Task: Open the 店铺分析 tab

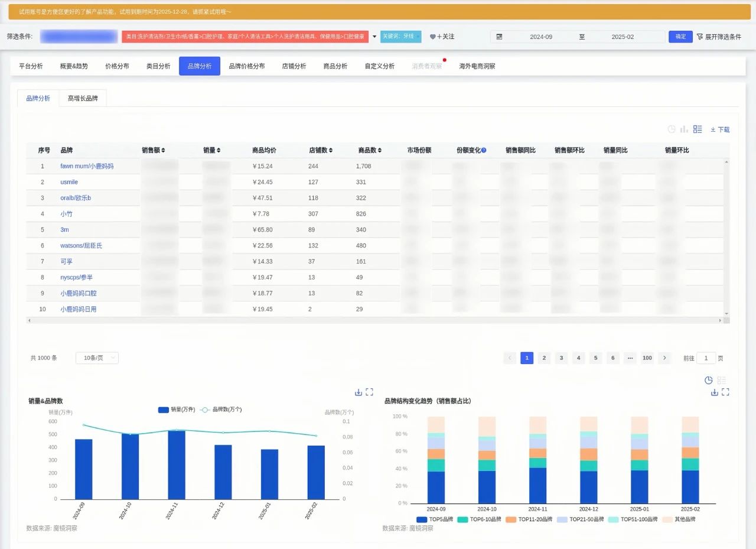Action: (x=294, y=66)
